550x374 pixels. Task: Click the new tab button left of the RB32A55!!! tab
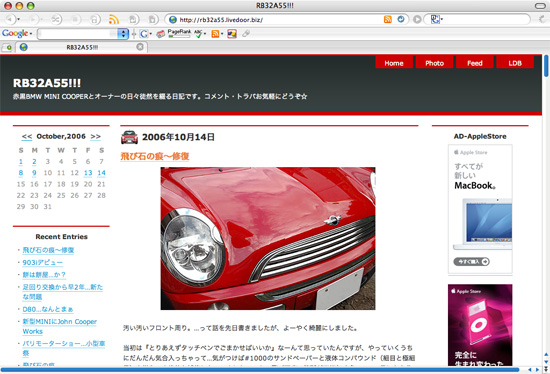[7, 47]
